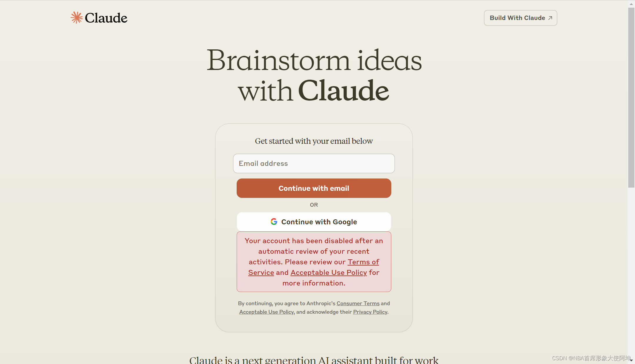Click the 'Continue with Google' button

click(x=314, y=221)
